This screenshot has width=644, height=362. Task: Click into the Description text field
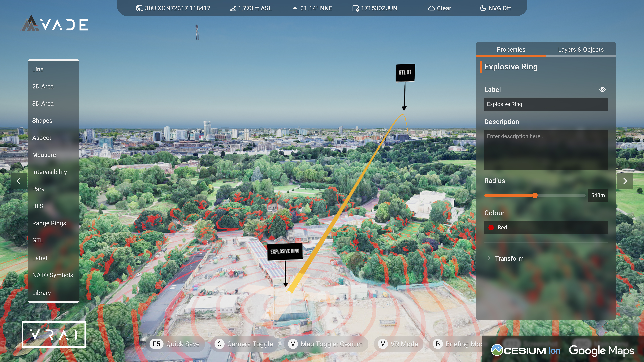click(x=546, y=150)
